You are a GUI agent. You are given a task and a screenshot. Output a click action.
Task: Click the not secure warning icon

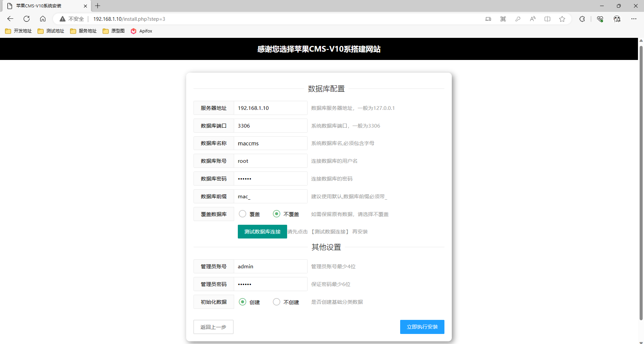pos(62,19)
